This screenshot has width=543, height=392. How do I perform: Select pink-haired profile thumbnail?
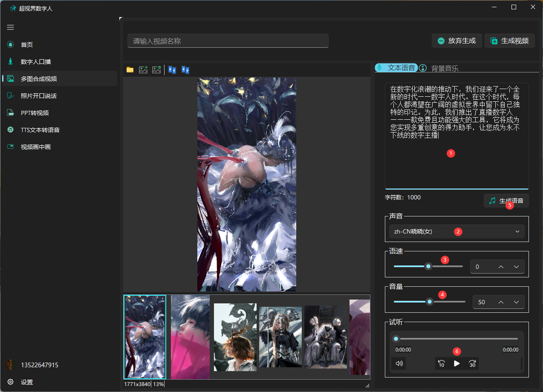pos(190,337)
